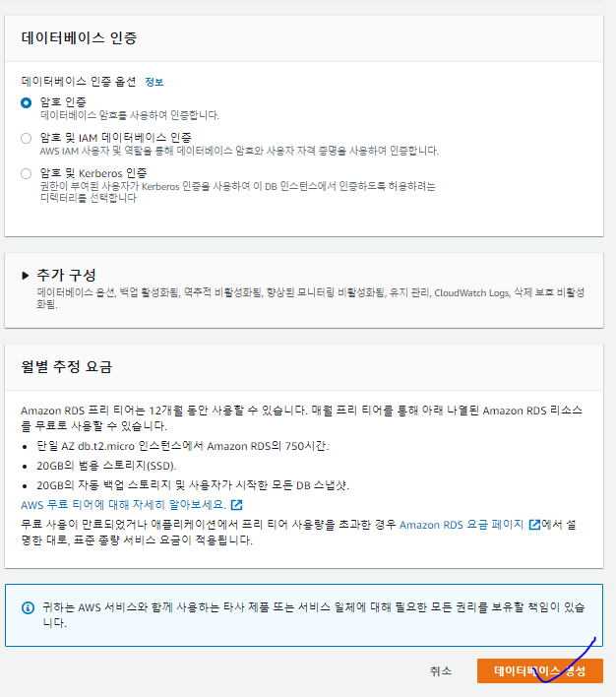This screenshot has height=697, width=616.
Task: Click the db.t2.micro 750시간 bullet text
Action: pos(183,446)
